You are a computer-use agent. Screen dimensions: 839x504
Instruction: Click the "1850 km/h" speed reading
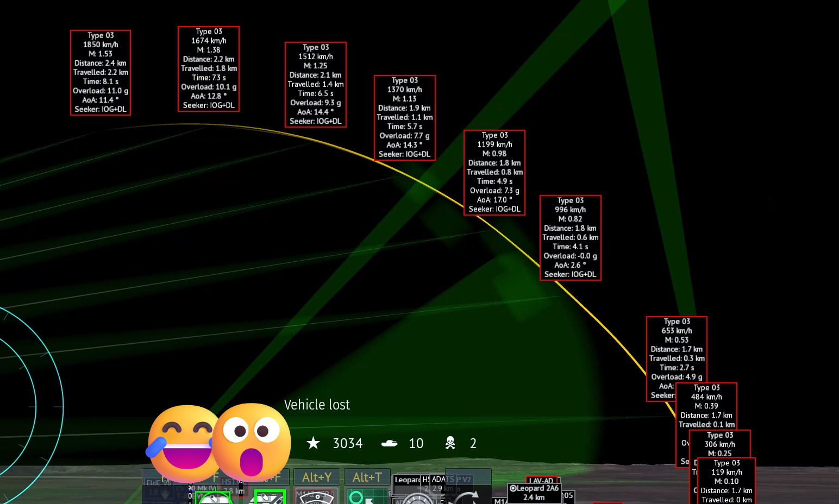(x=101, y=45)
